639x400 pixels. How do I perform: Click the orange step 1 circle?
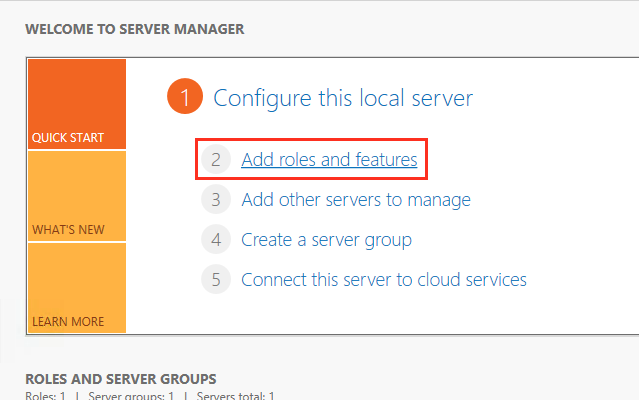click(x=185, y=96)
